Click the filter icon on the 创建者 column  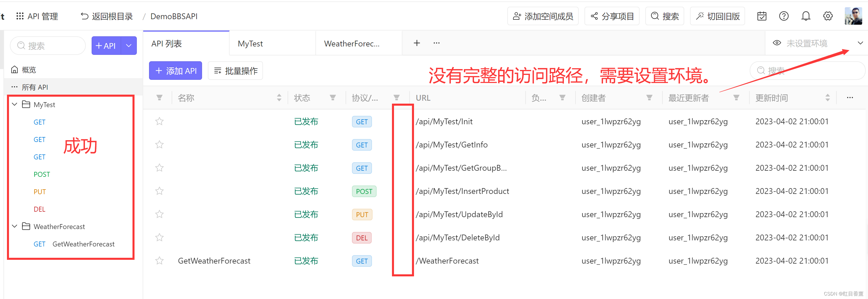tap(649, 98)
